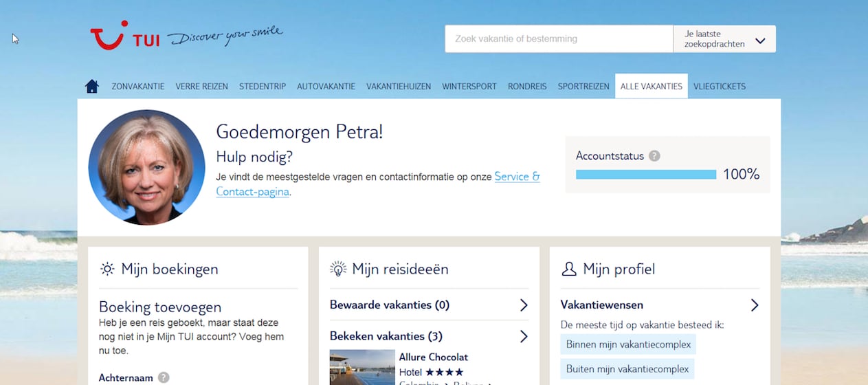Toggle Buiten mijn vakantiecomplex tag

point(627,369)
